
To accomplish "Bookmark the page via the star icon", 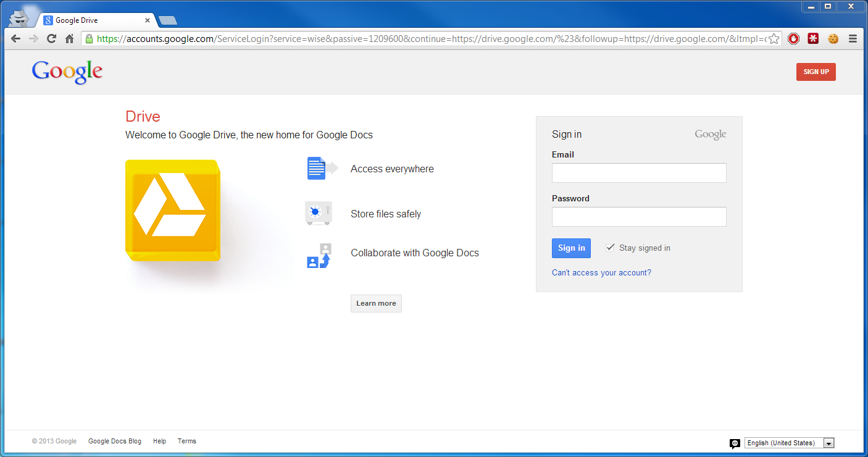I will point(774,38).
